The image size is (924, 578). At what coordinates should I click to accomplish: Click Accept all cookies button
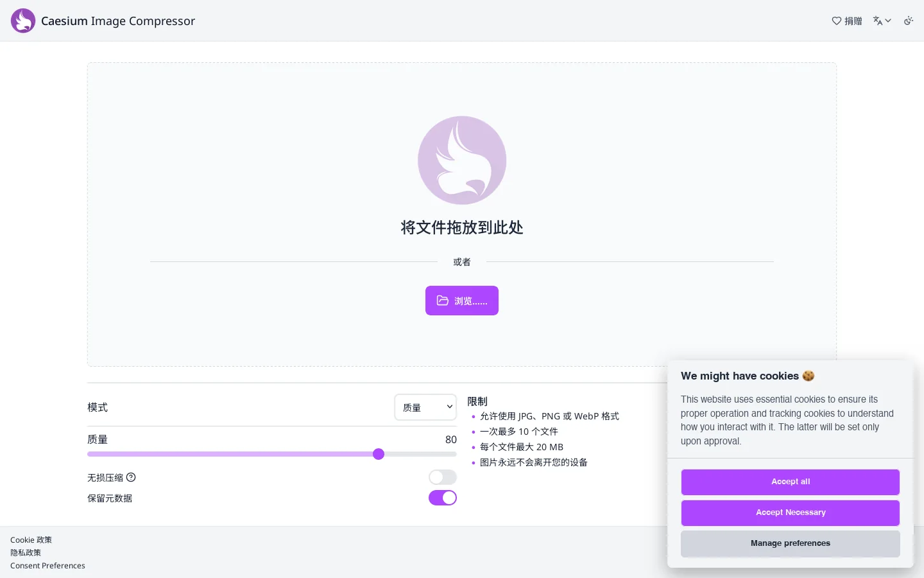pos(791,482)
